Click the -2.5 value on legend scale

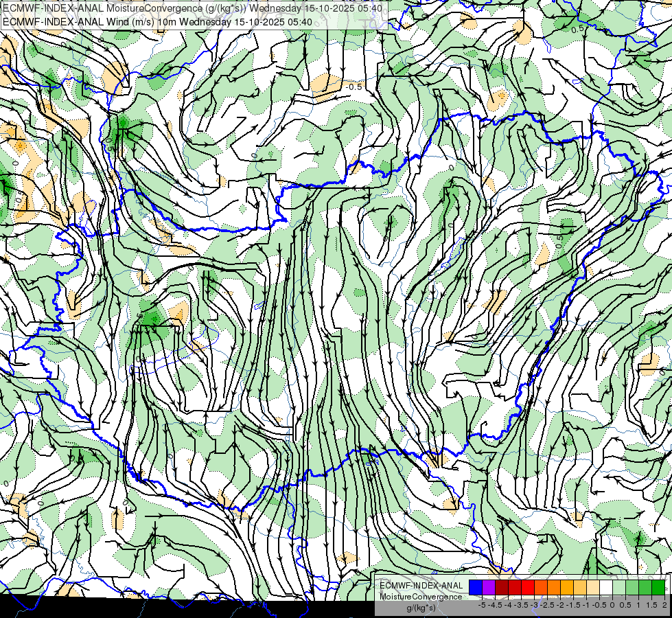[547, 605]
